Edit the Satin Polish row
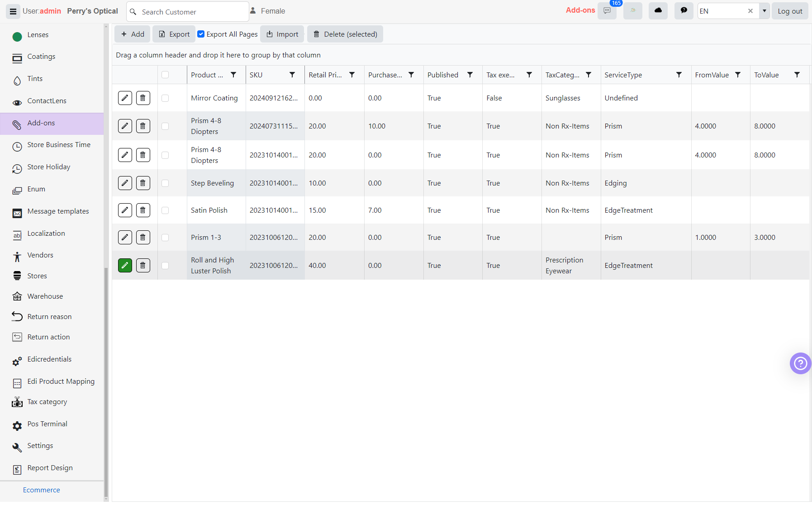 [125, 210]
